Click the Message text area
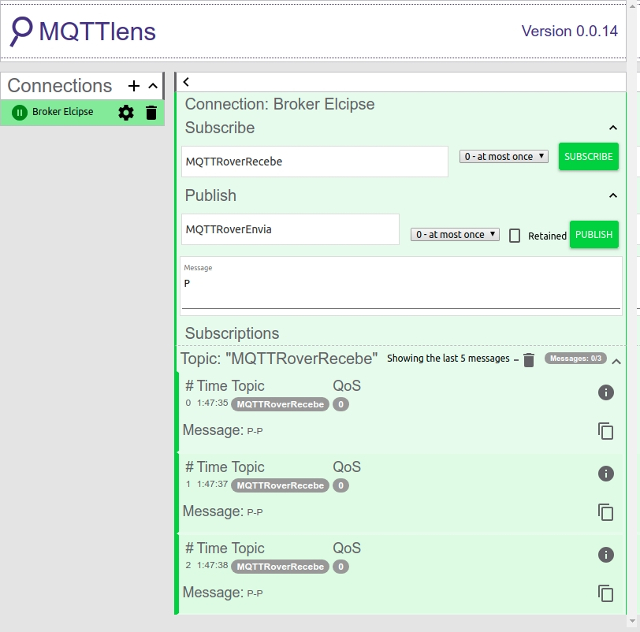Image resolution: width=640 pixels, height=632 pixels. pos(401,286)
